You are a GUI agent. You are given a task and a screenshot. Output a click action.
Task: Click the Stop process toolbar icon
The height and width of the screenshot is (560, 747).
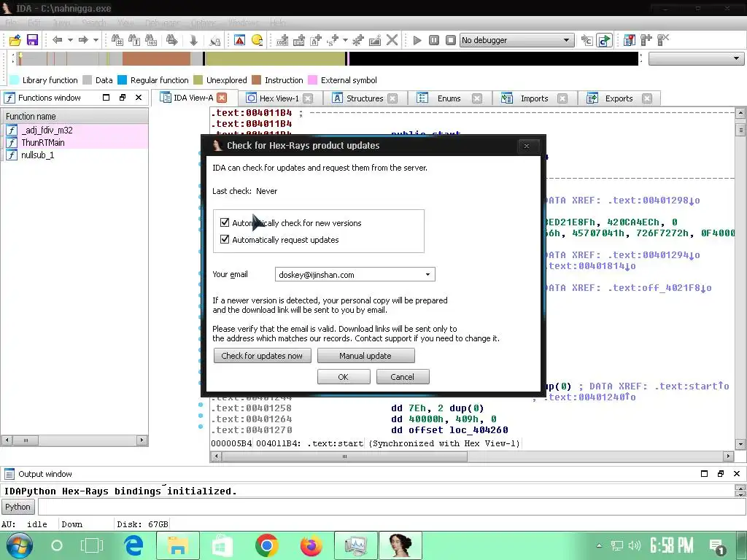[x=451, y=40]
